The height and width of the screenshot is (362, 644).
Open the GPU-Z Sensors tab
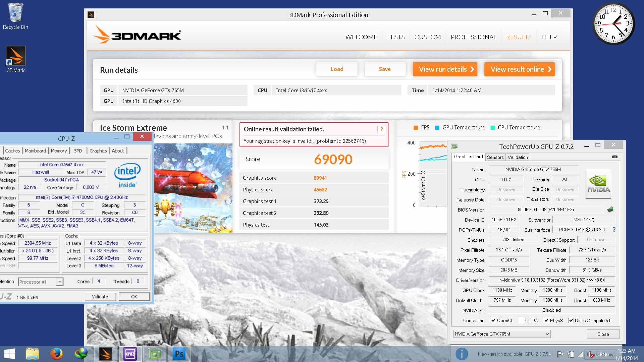pyautogui.click(x=495, y=157)
